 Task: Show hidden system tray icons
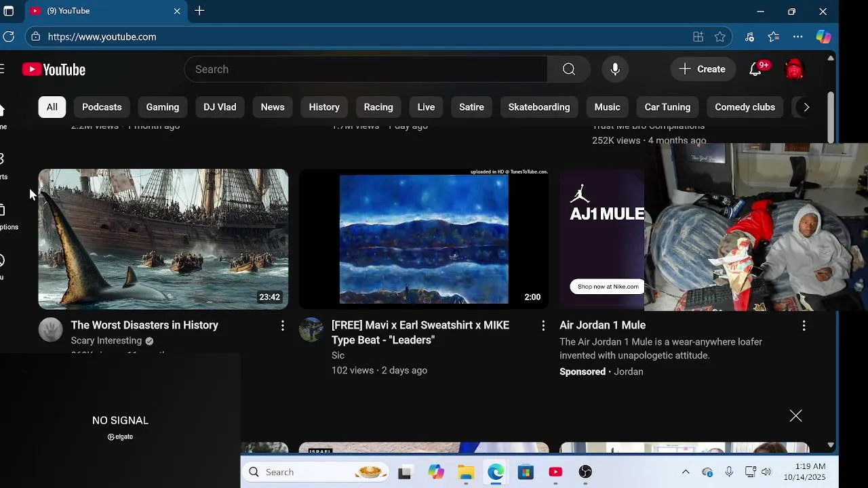click(x=686, y=472)
